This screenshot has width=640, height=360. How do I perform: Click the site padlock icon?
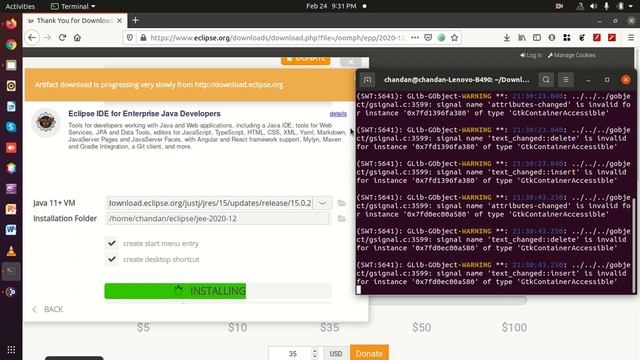tap(143, 38)
